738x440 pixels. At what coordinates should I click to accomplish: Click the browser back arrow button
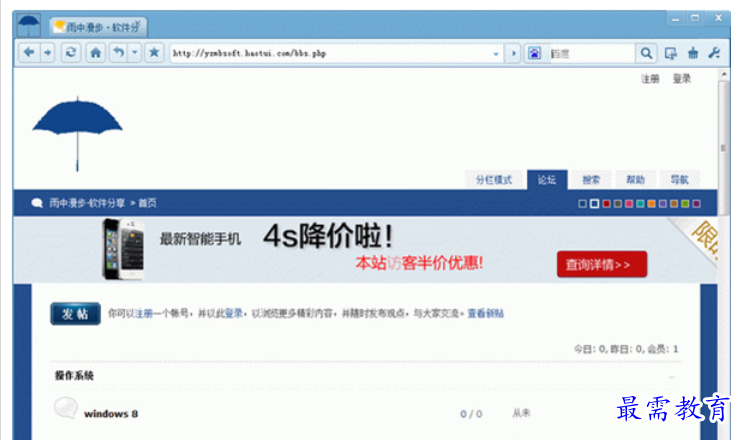[28, 53]
